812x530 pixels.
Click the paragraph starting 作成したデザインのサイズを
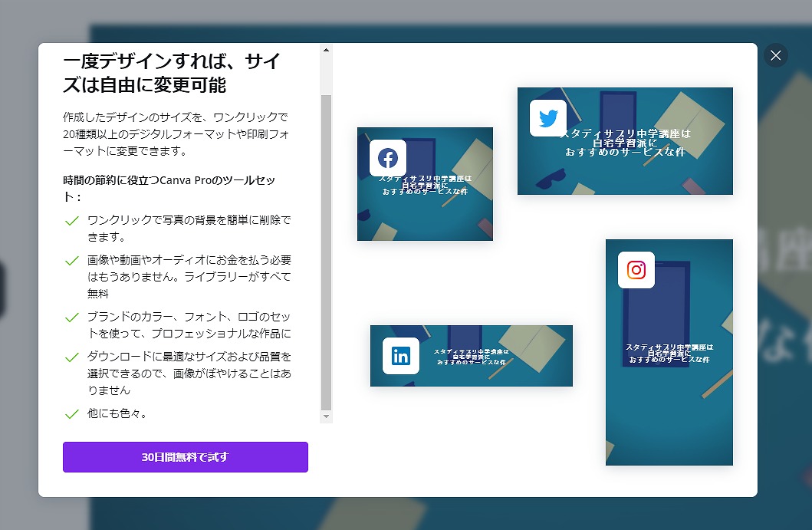(176, 133)
